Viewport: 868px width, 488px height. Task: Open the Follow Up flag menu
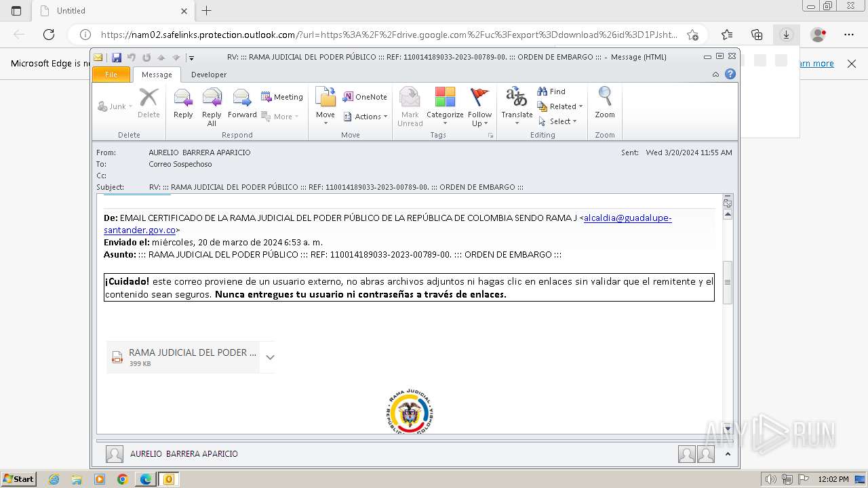479,107
